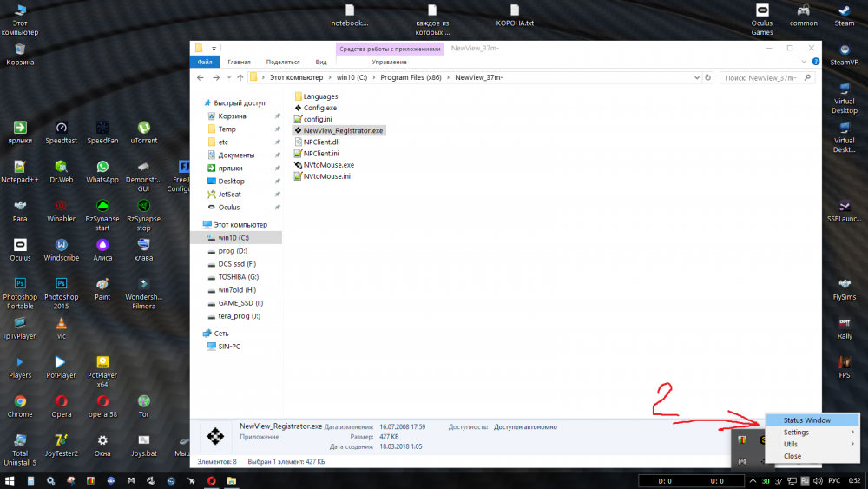Open PotPlayer x64 desktop shortcut
The height and width of the screenshot is (489, 868).
102,371
